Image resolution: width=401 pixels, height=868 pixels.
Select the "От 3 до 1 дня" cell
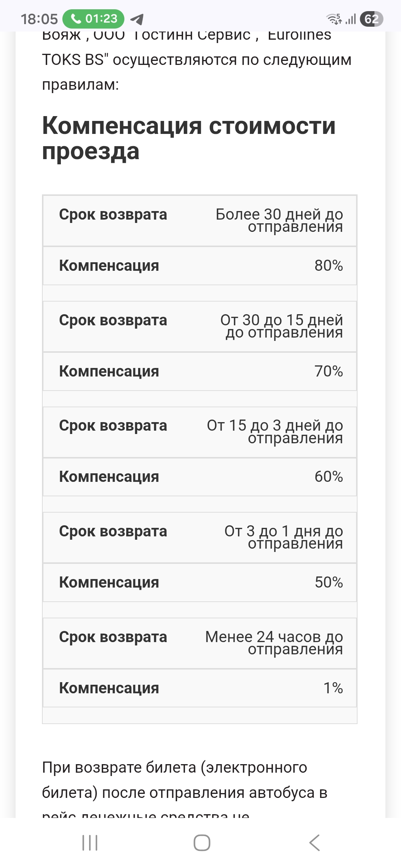point(284,537)
